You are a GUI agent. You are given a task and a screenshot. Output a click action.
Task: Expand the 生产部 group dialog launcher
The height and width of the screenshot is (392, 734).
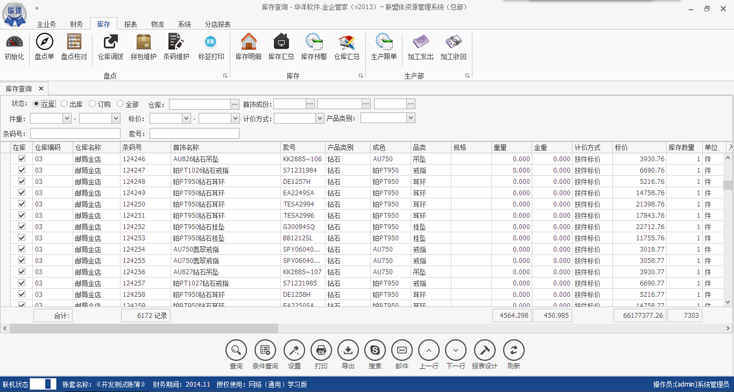467,75
